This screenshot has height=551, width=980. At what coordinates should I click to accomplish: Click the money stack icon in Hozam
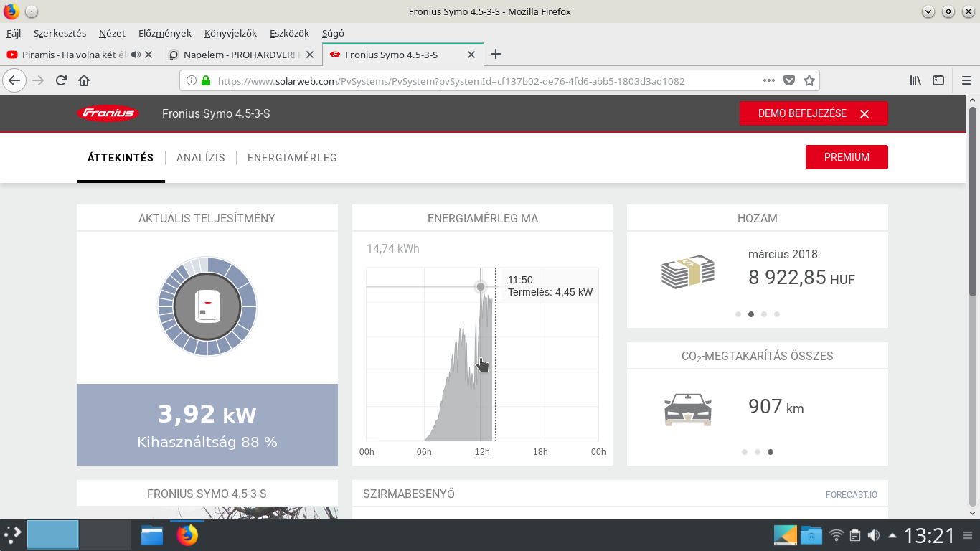tap(688, 273)
